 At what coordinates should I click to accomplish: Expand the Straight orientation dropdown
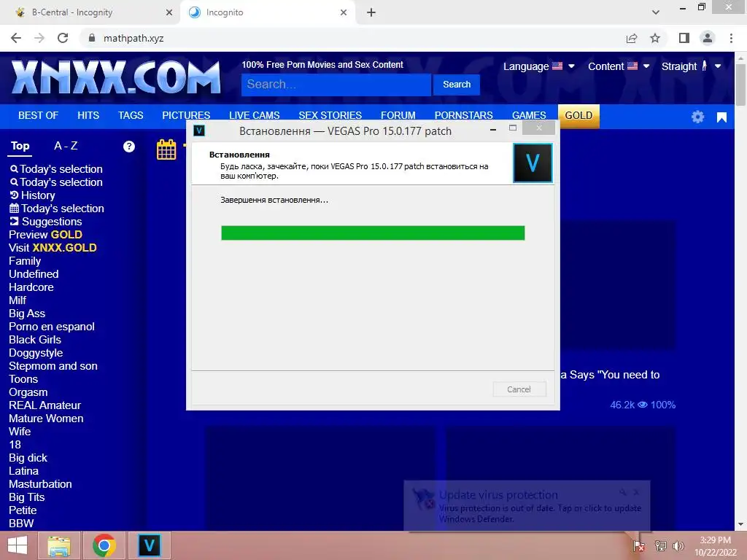[692, 66]
